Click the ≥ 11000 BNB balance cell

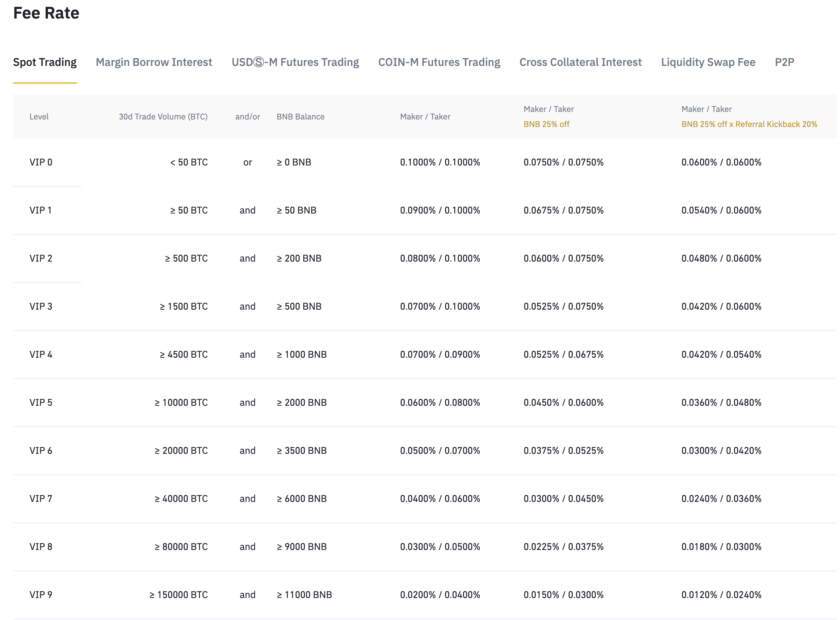point(304,595)
